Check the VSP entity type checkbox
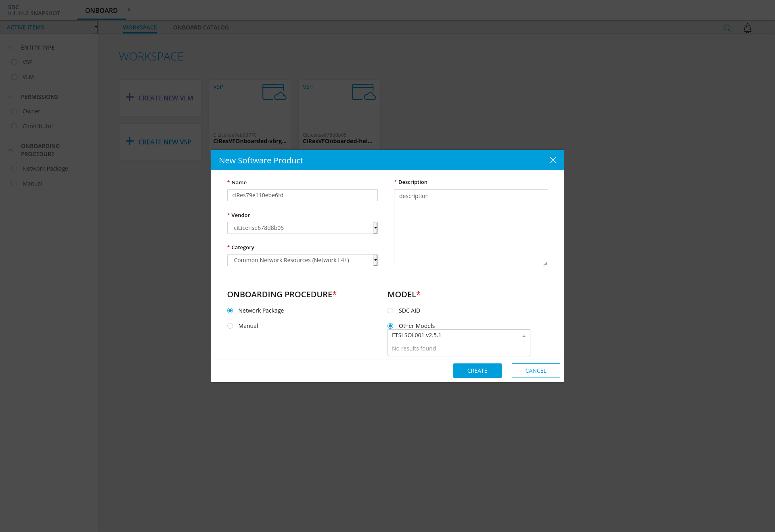Viewport: 775px width, 532px height. (x=14, y=62)
